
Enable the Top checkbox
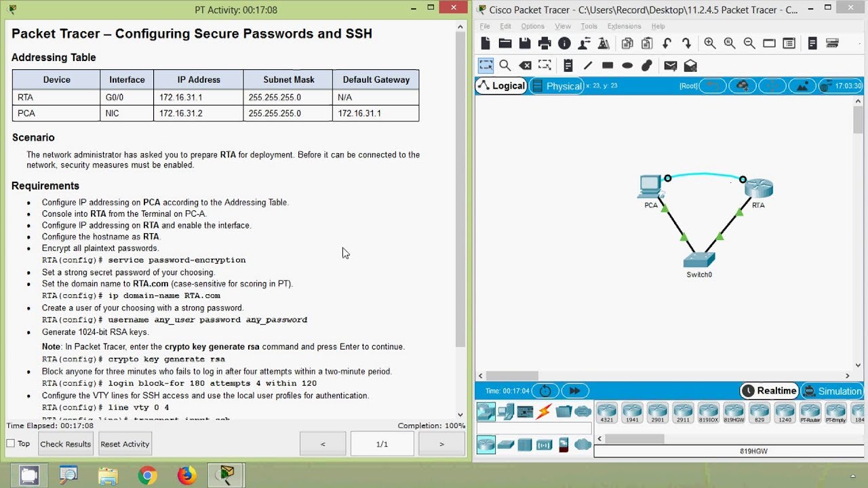(10, 443)
